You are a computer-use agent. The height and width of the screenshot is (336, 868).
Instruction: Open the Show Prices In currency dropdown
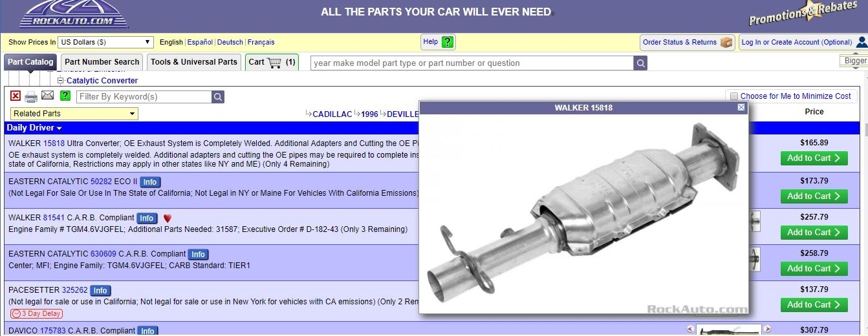click(105, 42)
